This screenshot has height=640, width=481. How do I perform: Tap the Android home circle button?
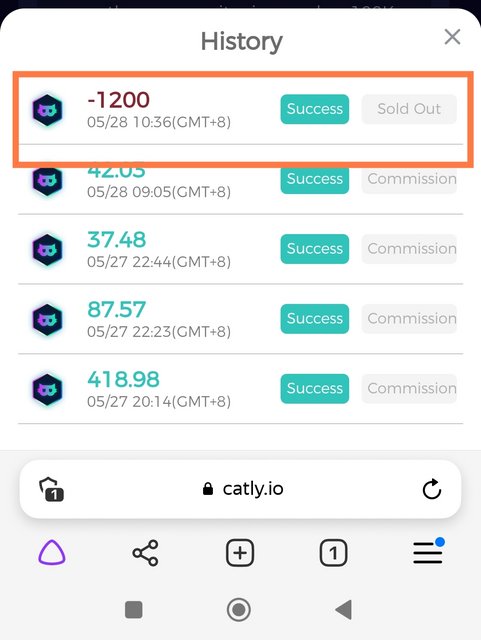(x=239, y=610)
